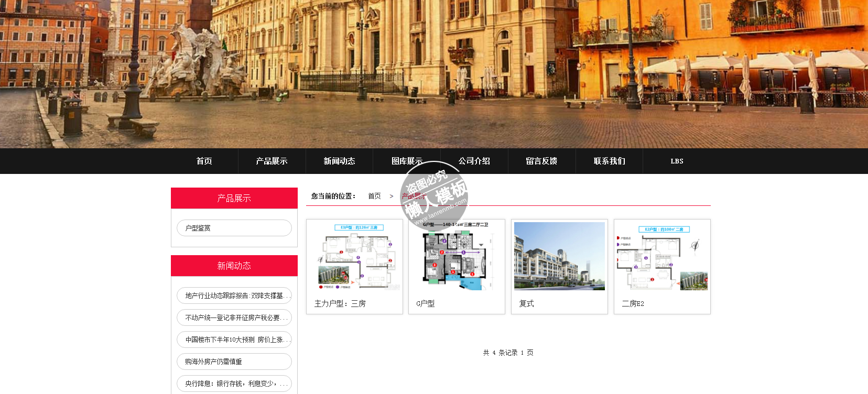868x394 pixels.
Task: Select LBS in the navigation bar
Action: pyautogui.click(x=677, y=161)
